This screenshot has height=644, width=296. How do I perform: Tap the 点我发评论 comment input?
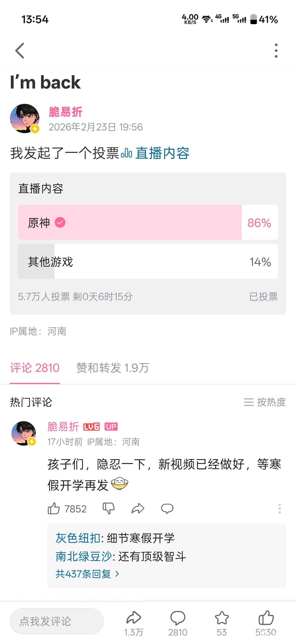pyautogui.click(x=57, y=621)
